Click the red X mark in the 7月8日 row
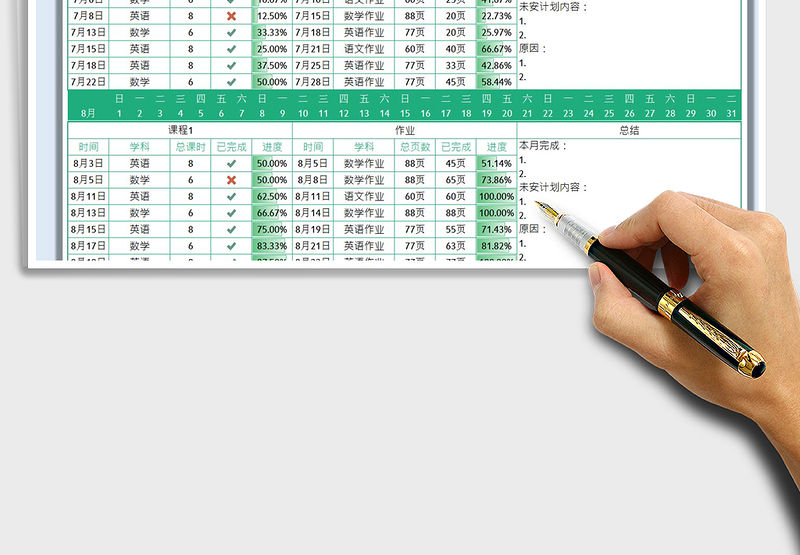 pyautogui.click(x=231, y=16)
